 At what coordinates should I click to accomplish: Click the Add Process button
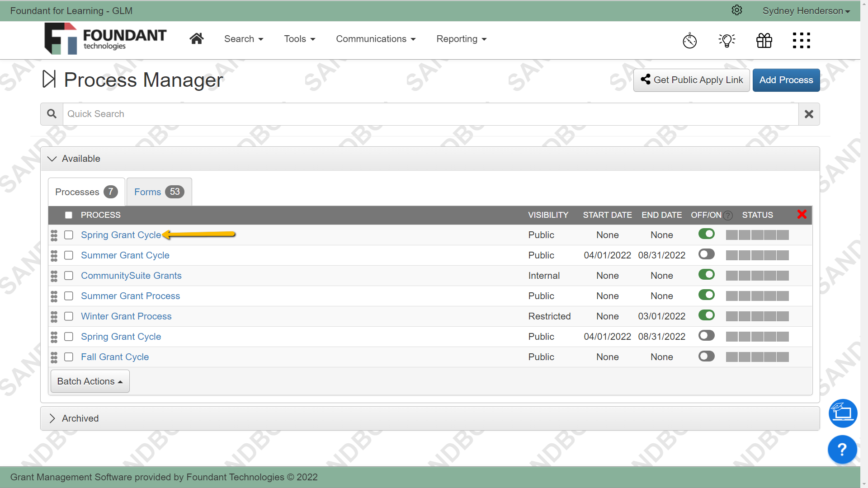786,80
